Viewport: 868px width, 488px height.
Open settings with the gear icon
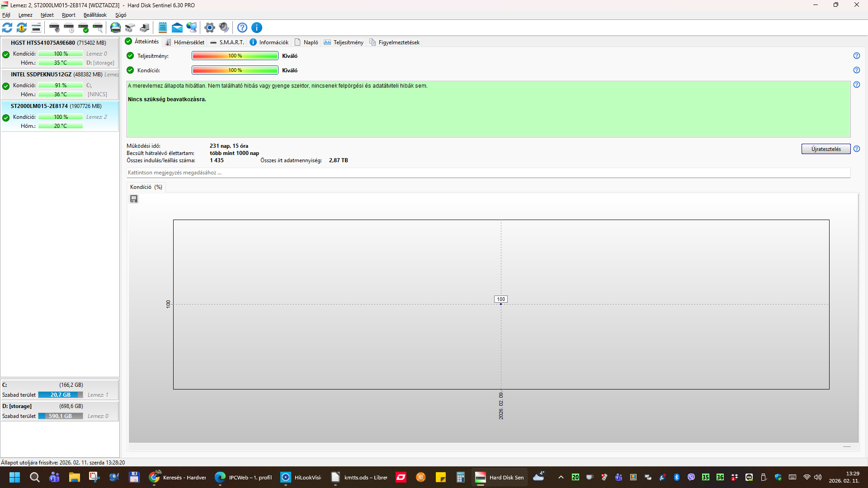pyautogui.click(x=209, y=28)
